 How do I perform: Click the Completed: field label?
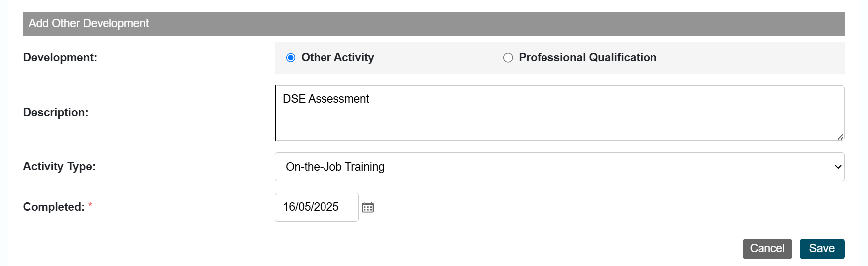coord(54,207)
